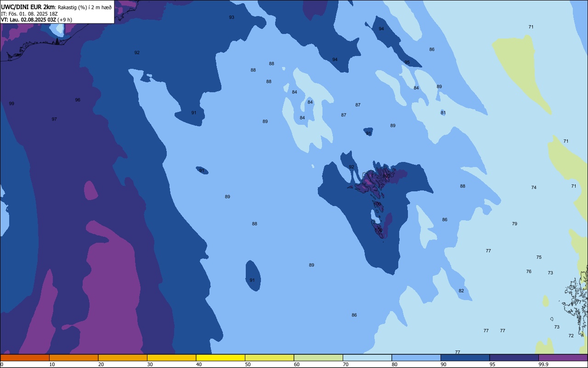Click the 30–40 golden legend swatch
The width and height of the screenshot is (588, 368).
pos(171,357)
